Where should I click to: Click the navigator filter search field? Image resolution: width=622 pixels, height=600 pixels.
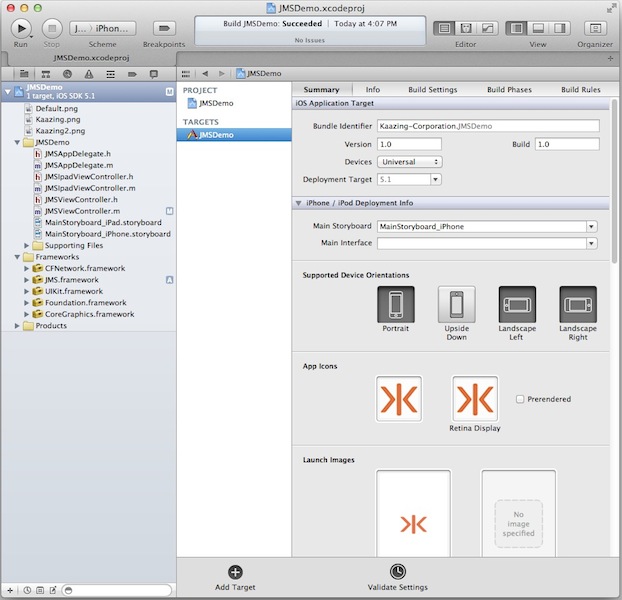pos(117,590)
